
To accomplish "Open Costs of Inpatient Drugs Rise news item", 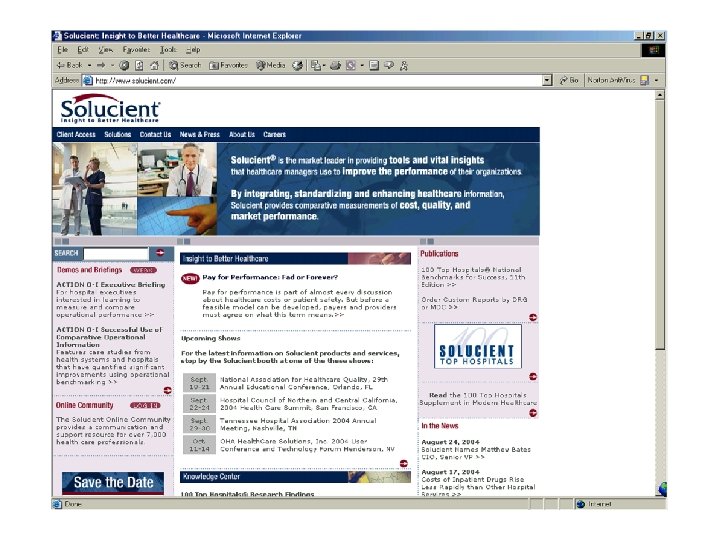I will click(478, 487).
